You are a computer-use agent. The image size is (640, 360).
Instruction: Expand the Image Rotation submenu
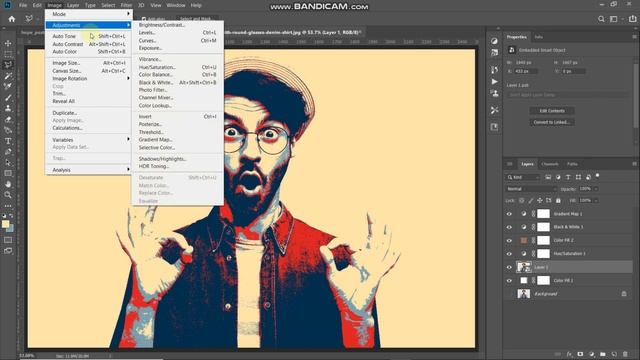tap(88, 78)
